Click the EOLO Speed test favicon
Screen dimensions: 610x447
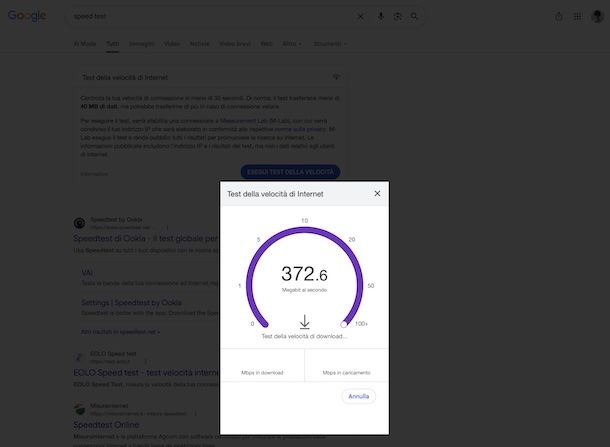(79, 357)
